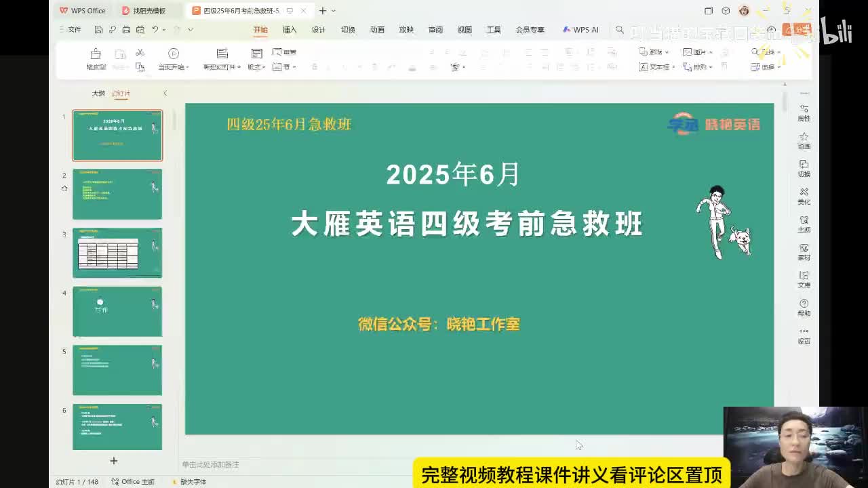
Task: Select slide 1 thumbnail
Action: 117,136
